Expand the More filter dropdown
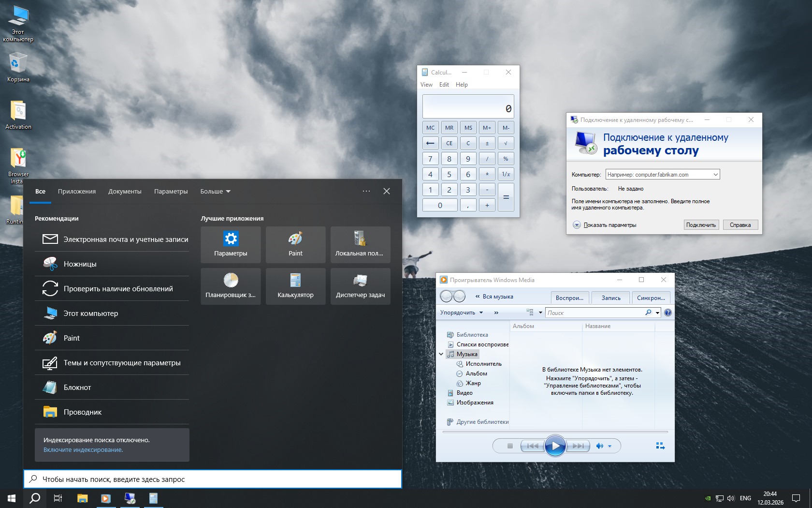Image resolution: width=812 pixels, height=508 pixels. pos(215,192)
